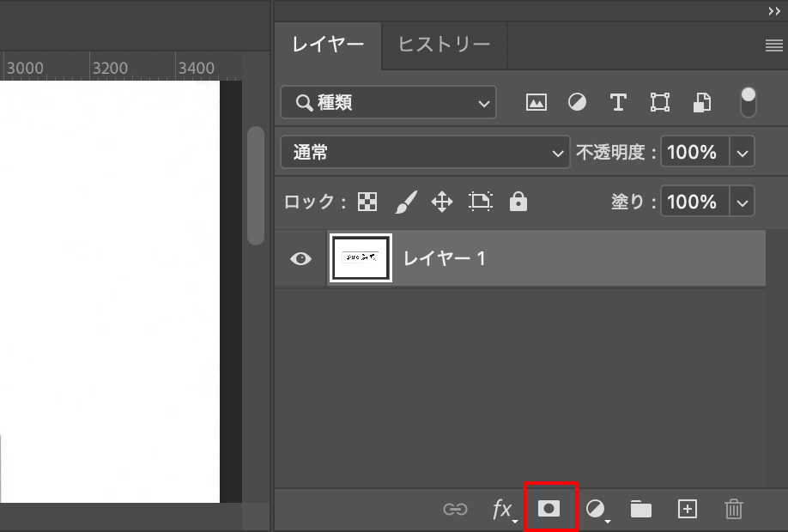Viewport: 788px width, 532px height.
Task: Open the layers panel hamburger menu
Action: pyautogui.click(x=773, y=46)
